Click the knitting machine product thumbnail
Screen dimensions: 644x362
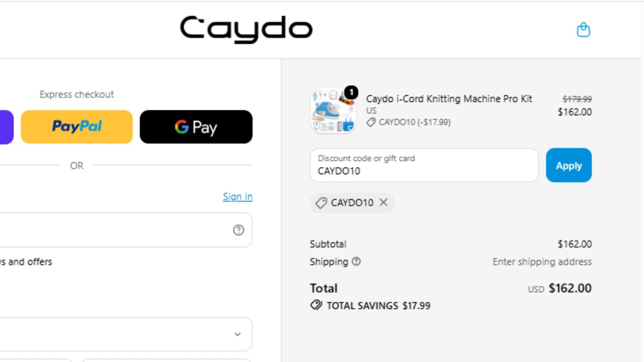[332, 111]
